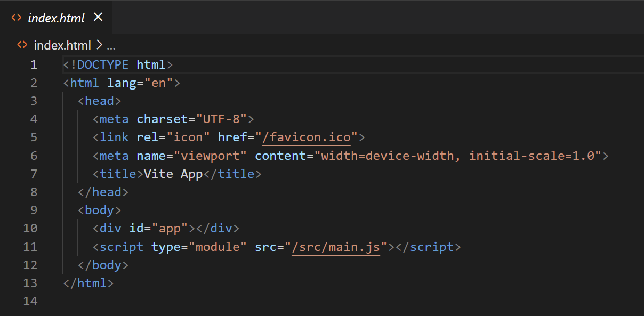
Task: Click the "en" lang attribute value
Action: (x=159, y=83)
